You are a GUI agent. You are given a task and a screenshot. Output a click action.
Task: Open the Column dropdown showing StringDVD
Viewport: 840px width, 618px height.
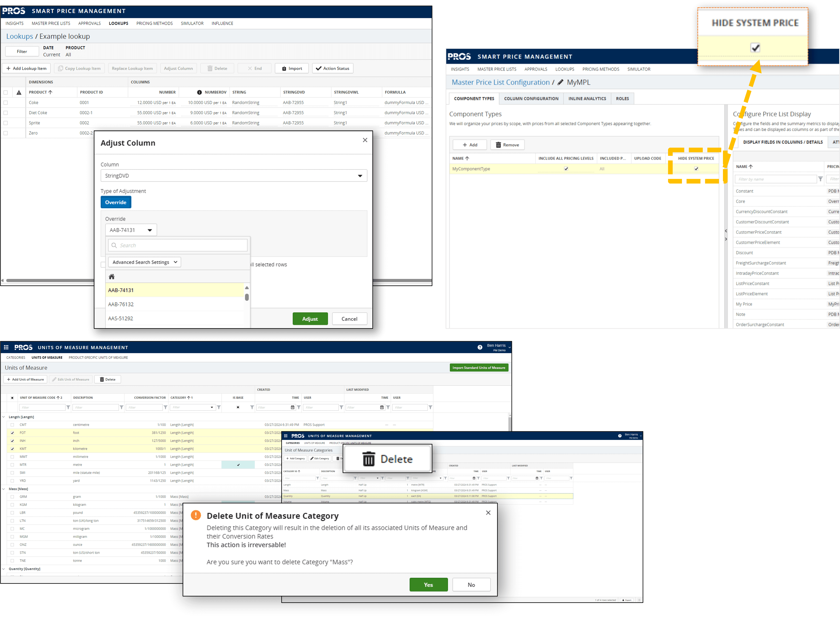(234, 176)
